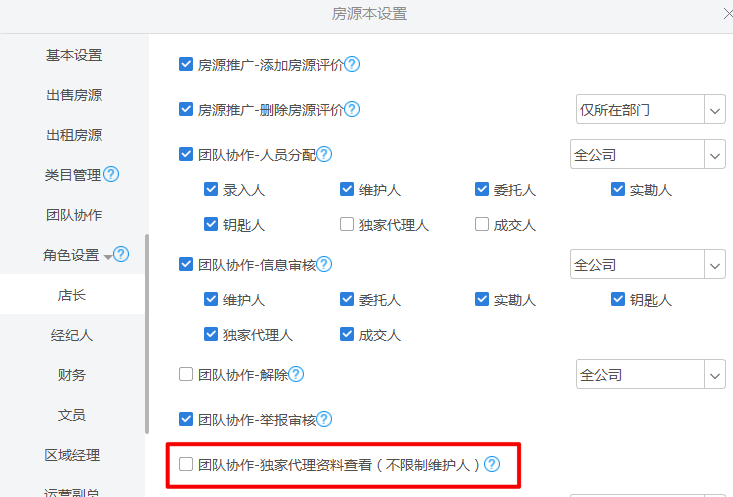Click help icon beside 团队协作-信息审核

(324, 264)
